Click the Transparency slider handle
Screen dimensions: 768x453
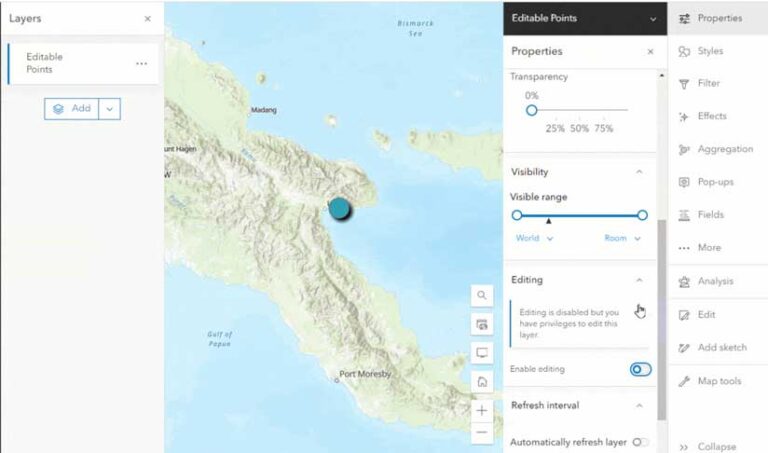531,110
